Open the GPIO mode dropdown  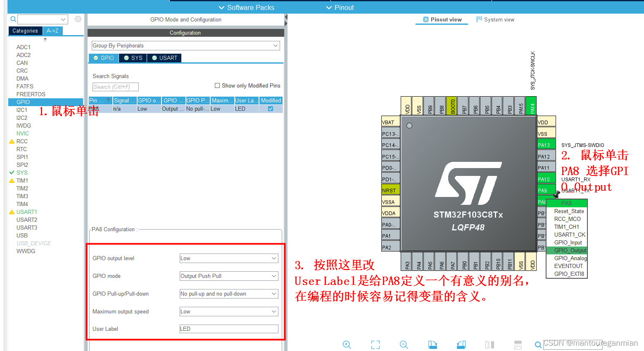229,276
